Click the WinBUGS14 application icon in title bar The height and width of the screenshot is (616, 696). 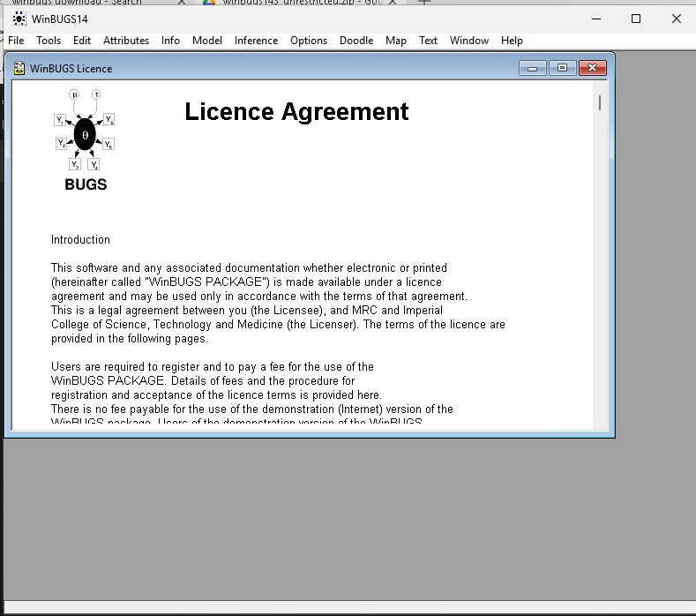click(19, 19)
